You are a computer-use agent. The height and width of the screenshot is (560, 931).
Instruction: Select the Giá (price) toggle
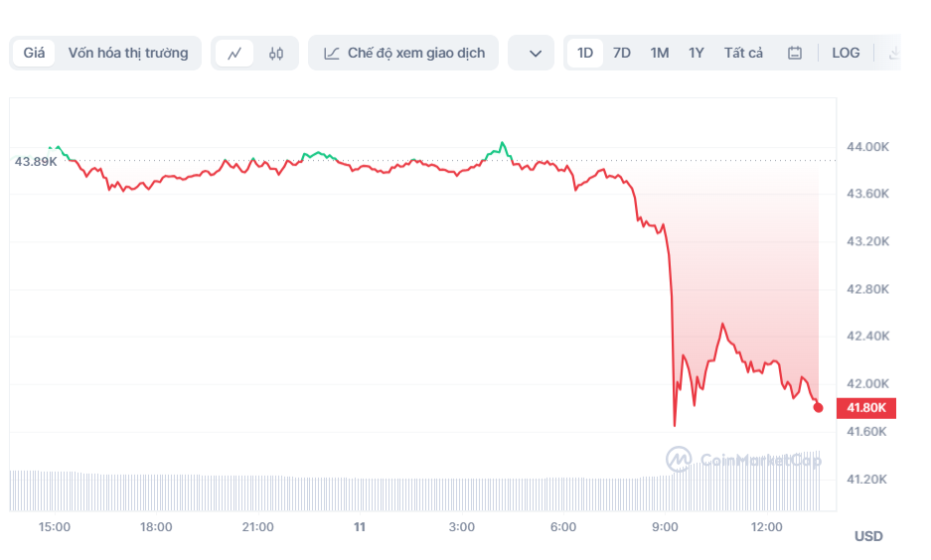tap(35, 54)
